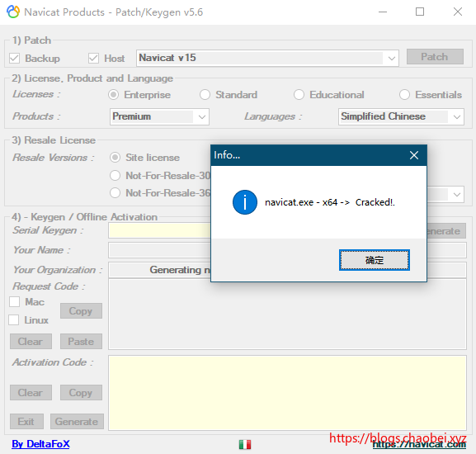Select the Standard license radio button
476x454 pixels.
[x=205, y=95]
